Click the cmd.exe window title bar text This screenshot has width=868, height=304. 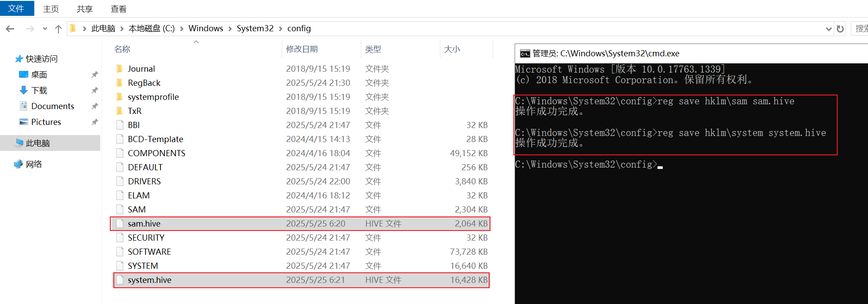606,54
